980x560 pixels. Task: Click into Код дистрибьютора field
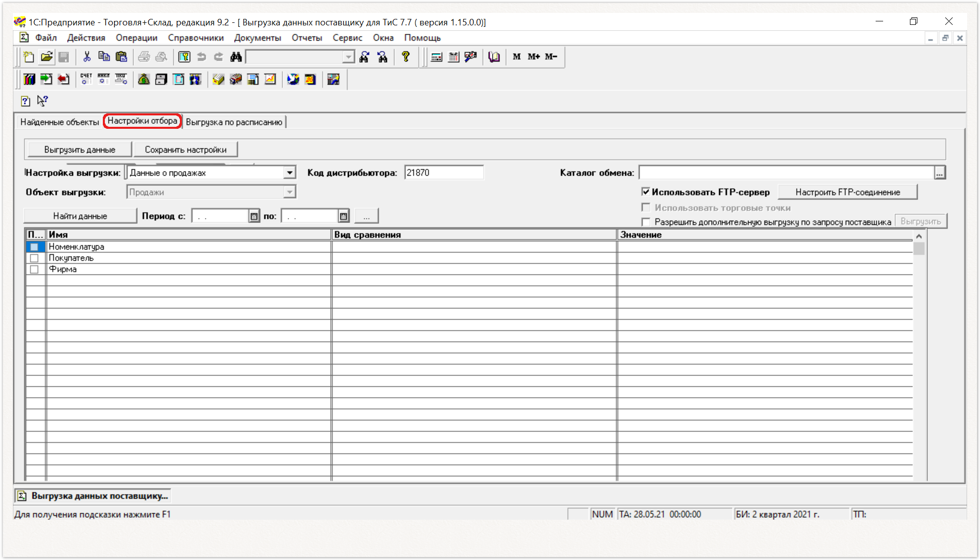[444, 173]
